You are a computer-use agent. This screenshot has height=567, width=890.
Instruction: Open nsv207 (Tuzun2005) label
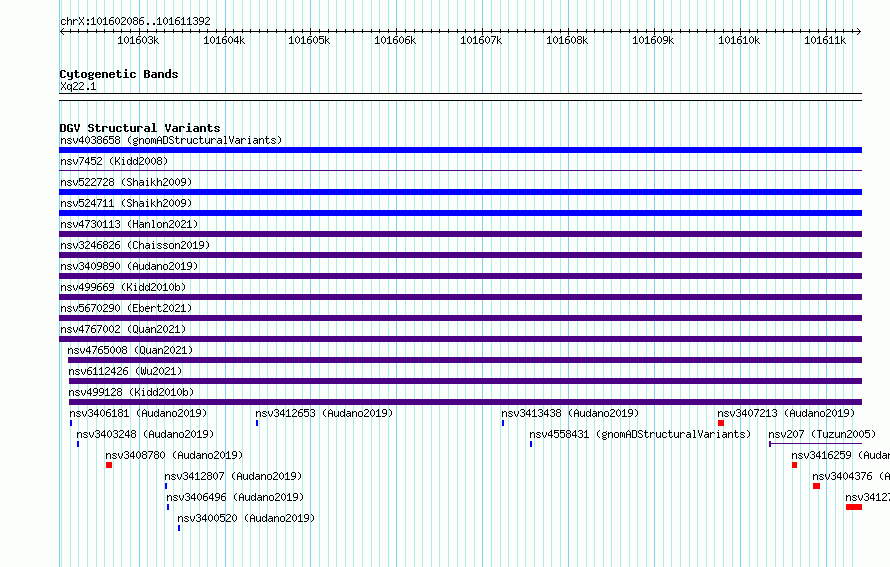point(822,434)
